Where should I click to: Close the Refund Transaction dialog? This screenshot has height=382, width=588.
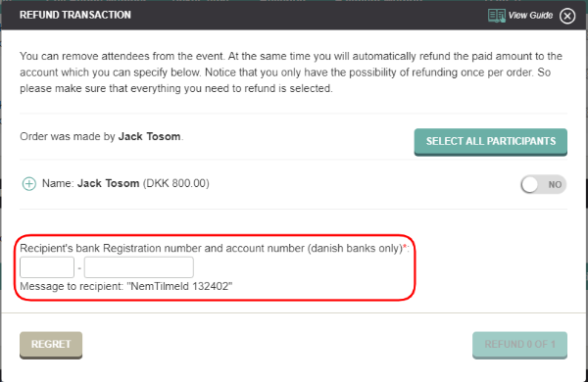coord(567,16)
